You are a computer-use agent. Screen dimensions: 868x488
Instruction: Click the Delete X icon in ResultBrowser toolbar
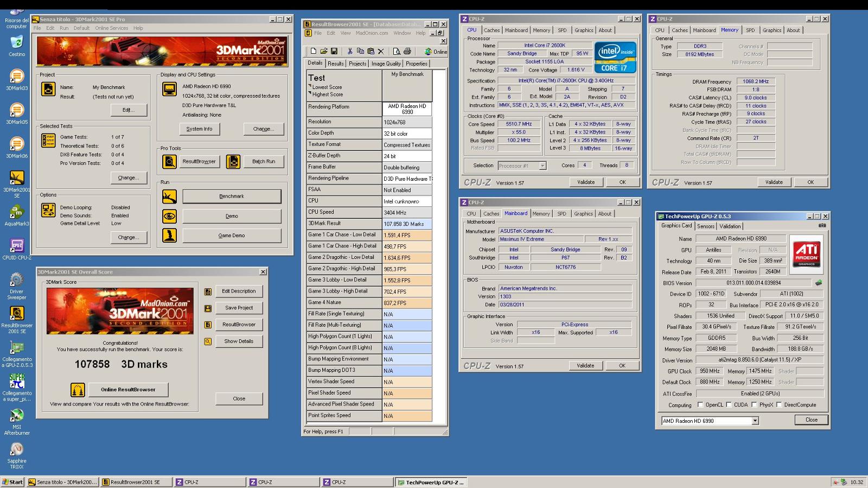(x=381, y=51)
